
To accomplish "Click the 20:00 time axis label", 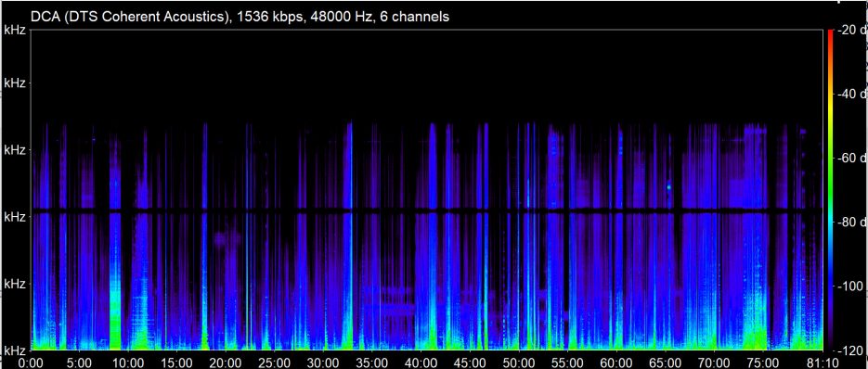I will pyautogui.click(x=226, y=363).
